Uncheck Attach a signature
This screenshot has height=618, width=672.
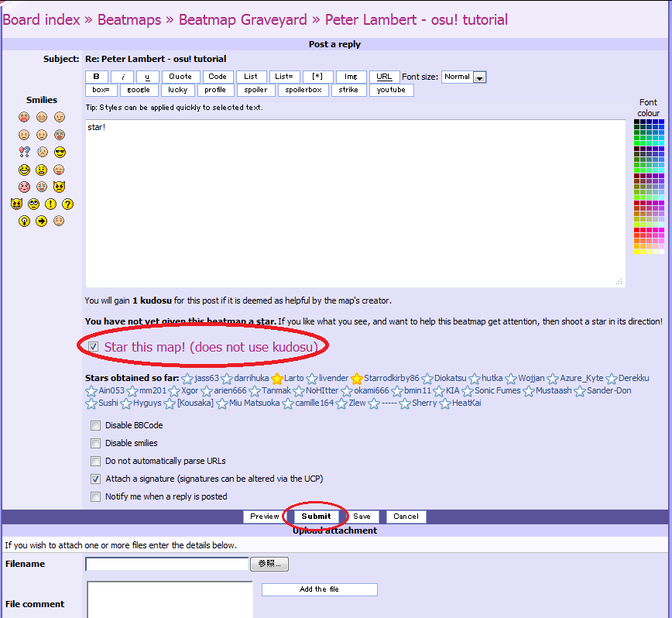point(95,479)
